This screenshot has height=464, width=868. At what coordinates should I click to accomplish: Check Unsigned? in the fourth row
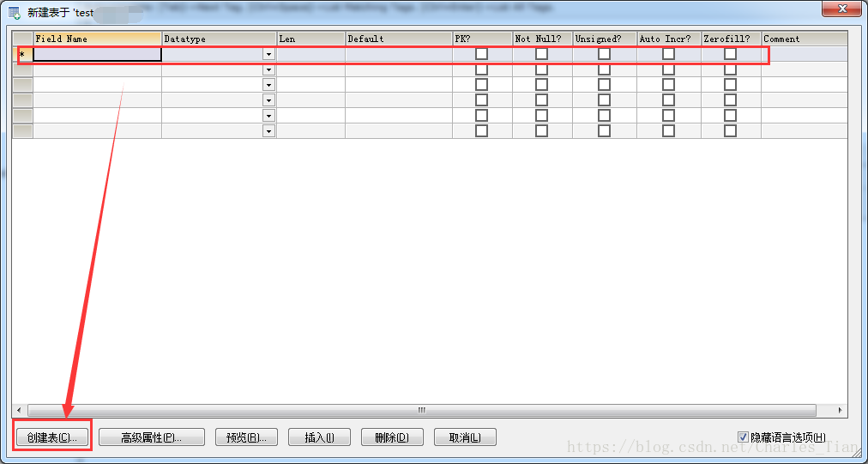[x=605, y=100]
